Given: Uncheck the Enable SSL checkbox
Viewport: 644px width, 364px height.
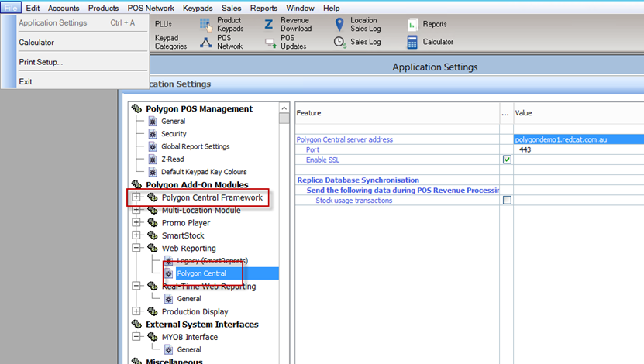Looking at the screenshot, I should (x=508, y=160).
